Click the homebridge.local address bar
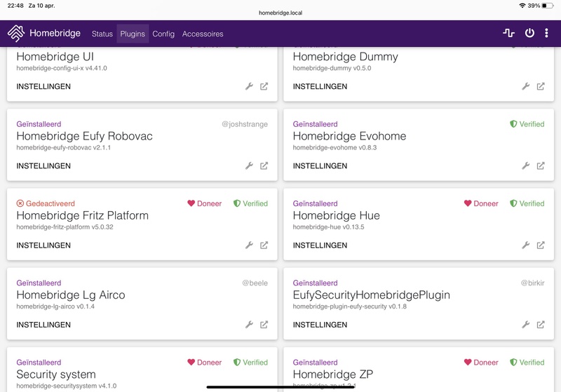Viewport: 561px width, 392px height. pos(280,13)
